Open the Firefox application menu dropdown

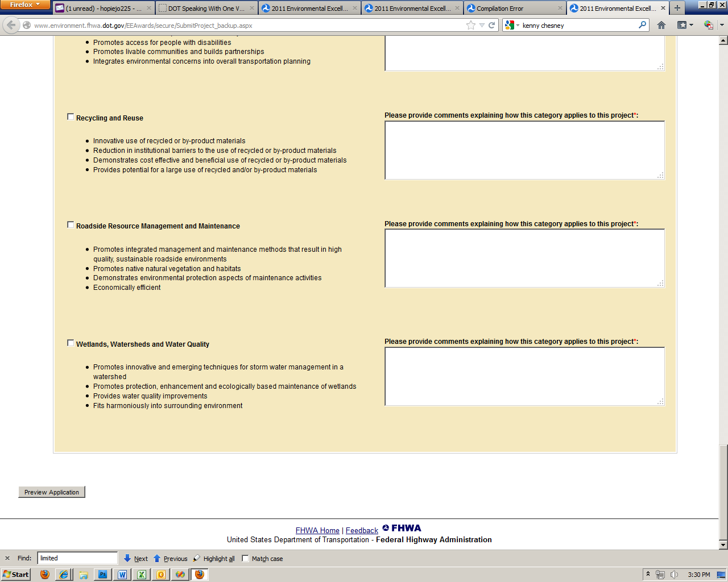pos(25,5)
